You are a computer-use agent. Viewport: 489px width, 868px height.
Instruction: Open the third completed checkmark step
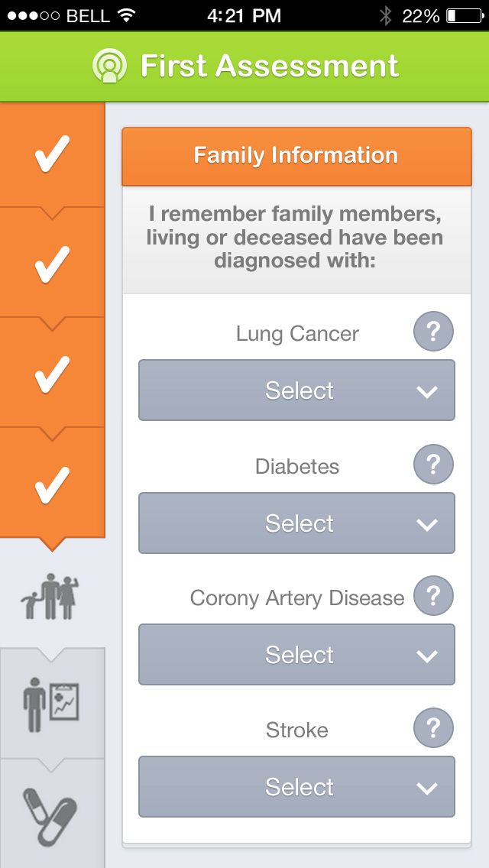tap(52, 374)
